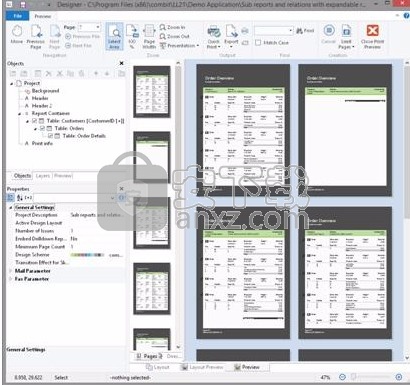Select Header 2 in the object tree
The image size is (410, 385).
click(42, 106)
